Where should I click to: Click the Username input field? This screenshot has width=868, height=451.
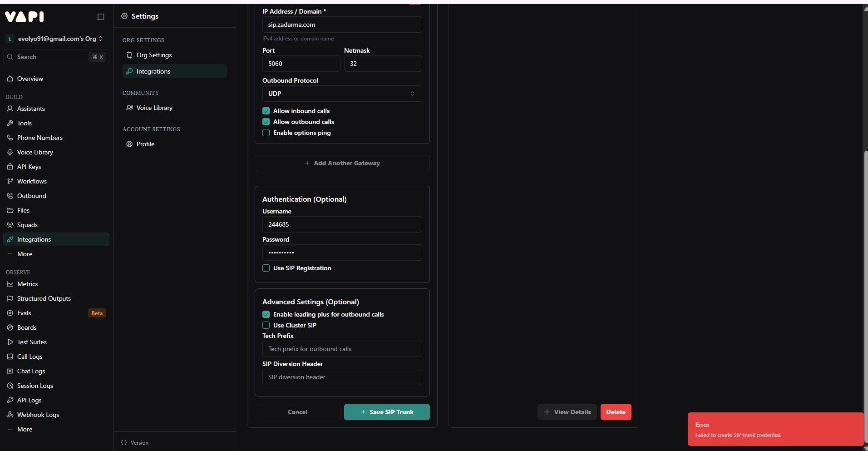coord(342,224)
